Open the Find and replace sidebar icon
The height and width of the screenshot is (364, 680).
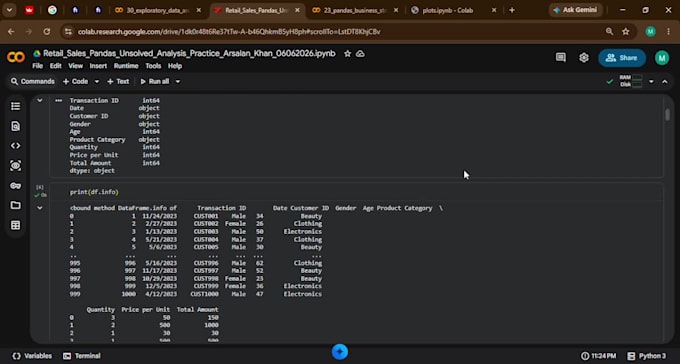click(x=16, y=126)
